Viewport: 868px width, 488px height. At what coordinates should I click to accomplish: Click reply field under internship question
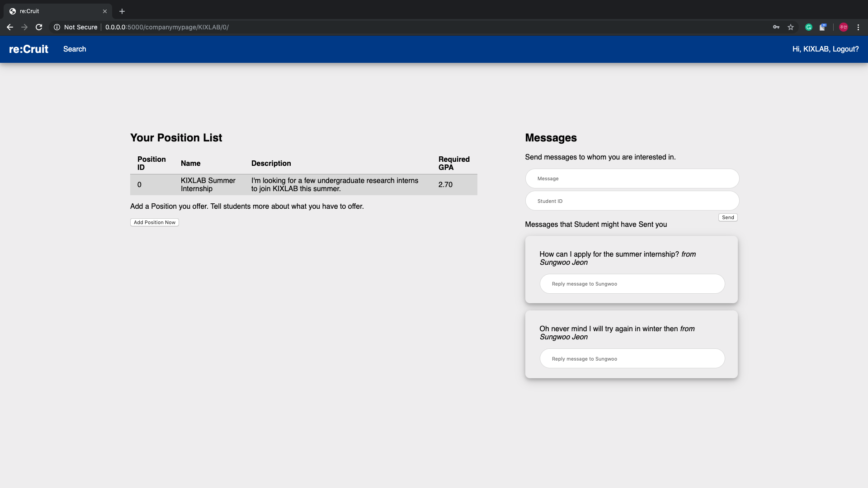pyautogui.click(x=632, y=284)
